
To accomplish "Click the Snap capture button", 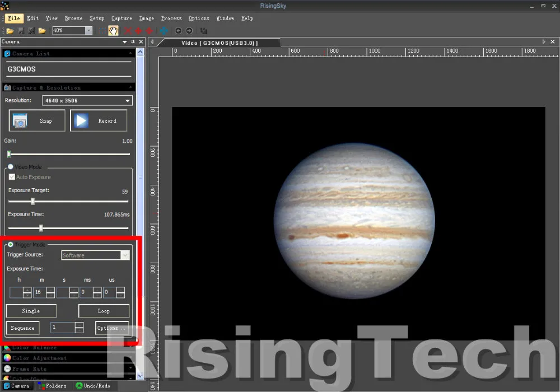I will point(37,120).
